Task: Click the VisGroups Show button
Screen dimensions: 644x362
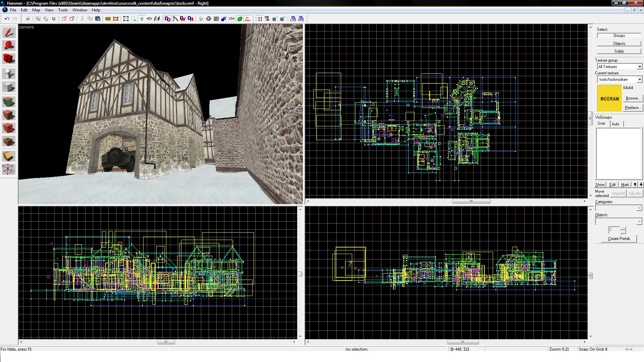Action: click(x=600, y=185)
